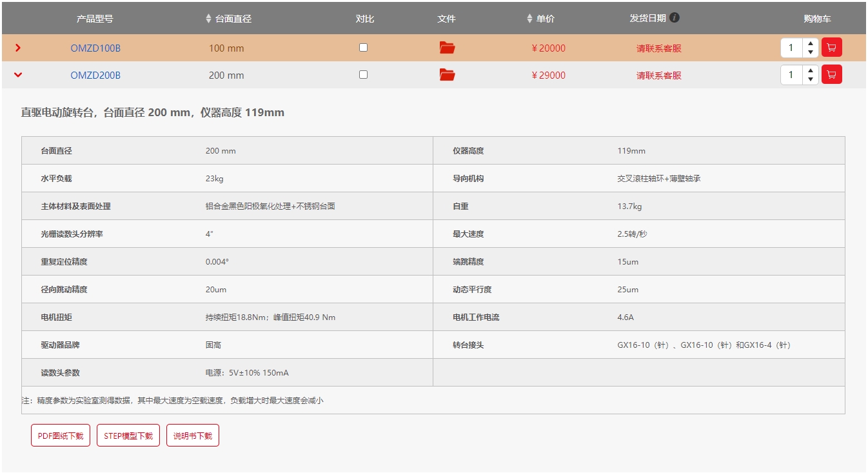This screenshot has width=868, height=473.
Task: Tick the compare checkbox for OMZD100B
Action: click(363, 48)
